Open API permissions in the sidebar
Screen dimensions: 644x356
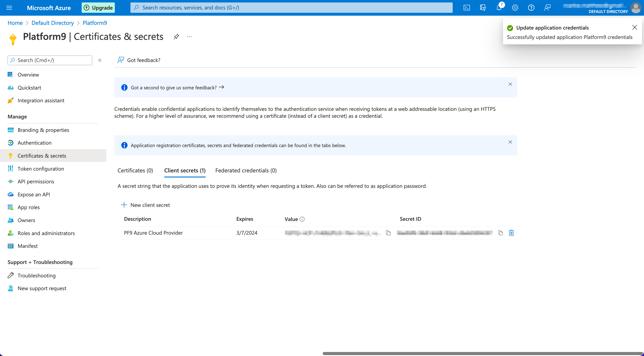[x=36, y=181]
